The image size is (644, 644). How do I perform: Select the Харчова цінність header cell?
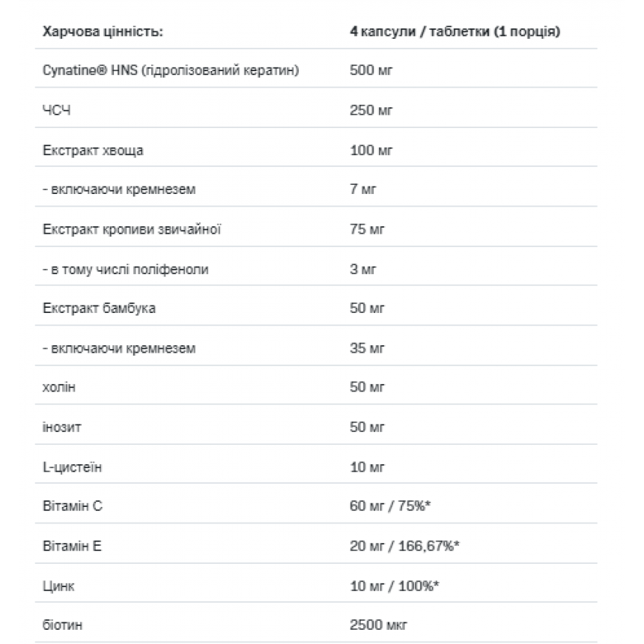pyautogui.click(x=103, y=31)
